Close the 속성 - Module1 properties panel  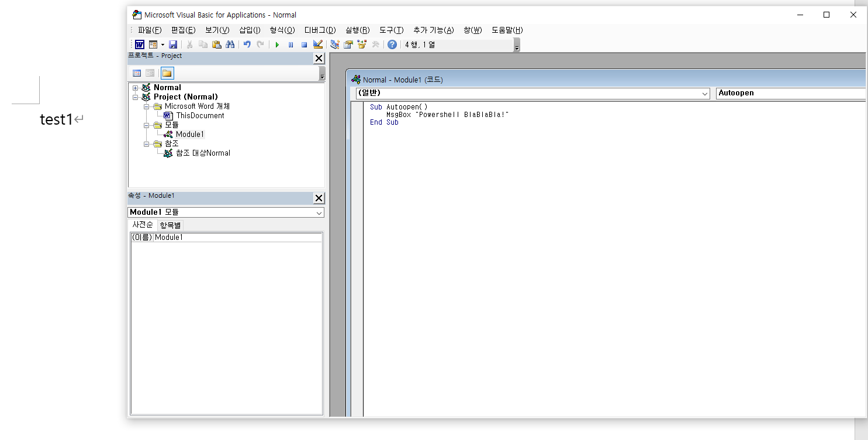click(x=319, y=198)
